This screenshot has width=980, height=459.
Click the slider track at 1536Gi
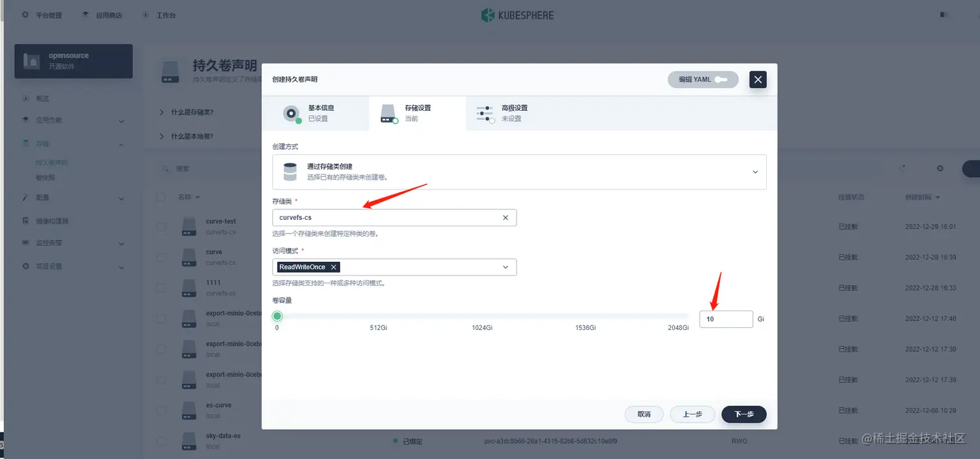[585, 316]
